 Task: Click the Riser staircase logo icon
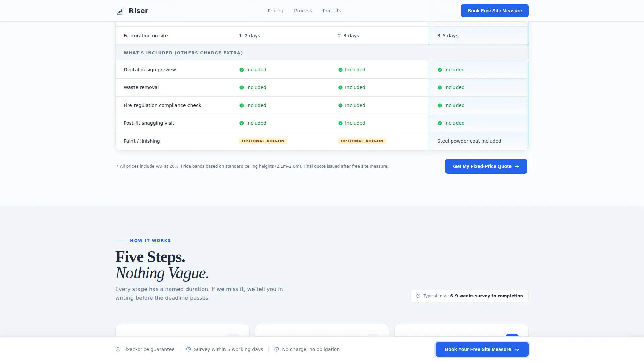[x=120, y=11]
